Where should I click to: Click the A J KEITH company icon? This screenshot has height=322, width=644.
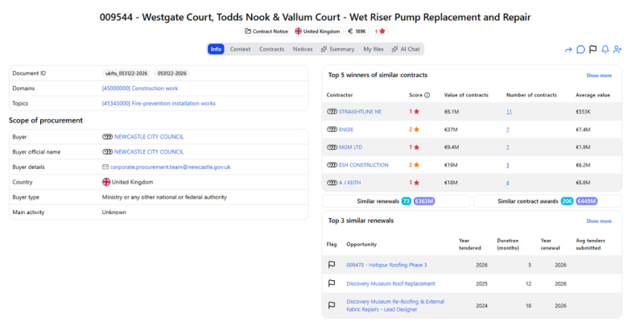(332, 183)
